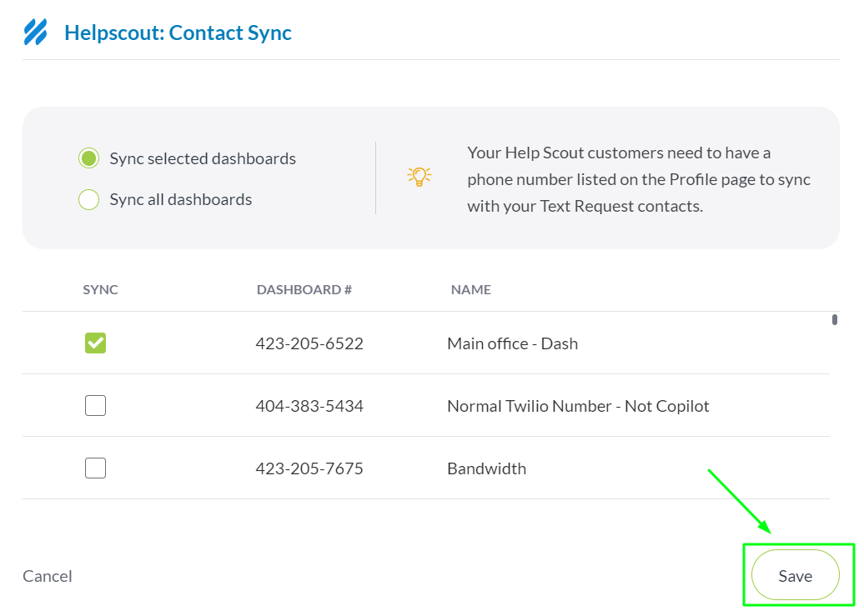Viewport: 864px width, 616px height.
Task: Click the DASHBOARD # column header
Action: click(x=304, y=290)
